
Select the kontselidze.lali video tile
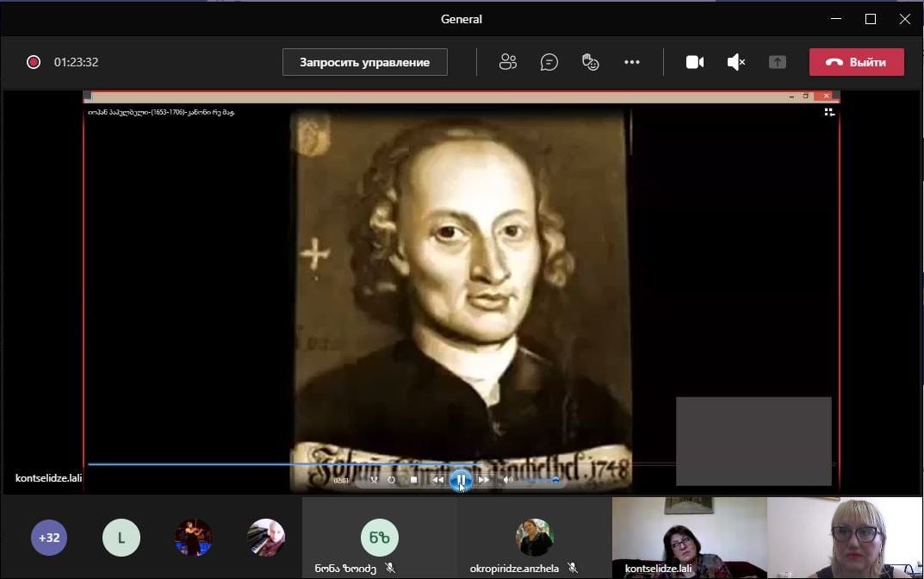[690, 537]
